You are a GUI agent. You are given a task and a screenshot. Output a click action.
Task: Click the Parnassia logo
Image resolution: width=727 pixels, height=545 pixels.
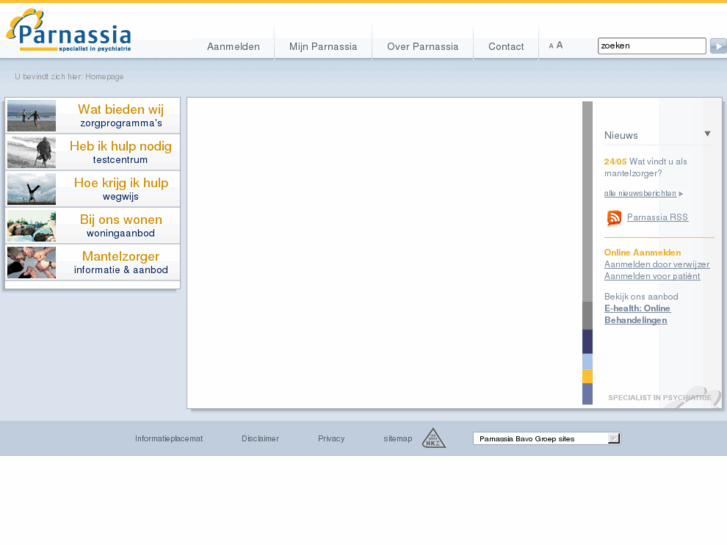click(x=69, y=31)
